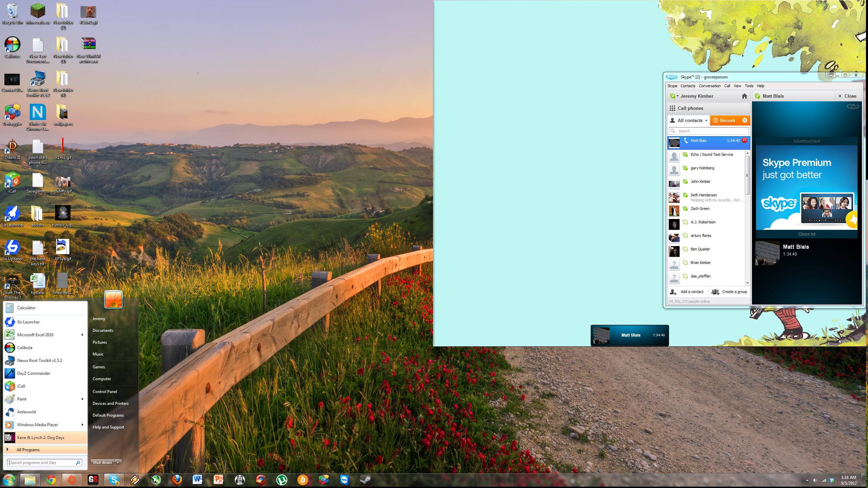Open Control Panel from the Start menu

(x=105, y=392)
